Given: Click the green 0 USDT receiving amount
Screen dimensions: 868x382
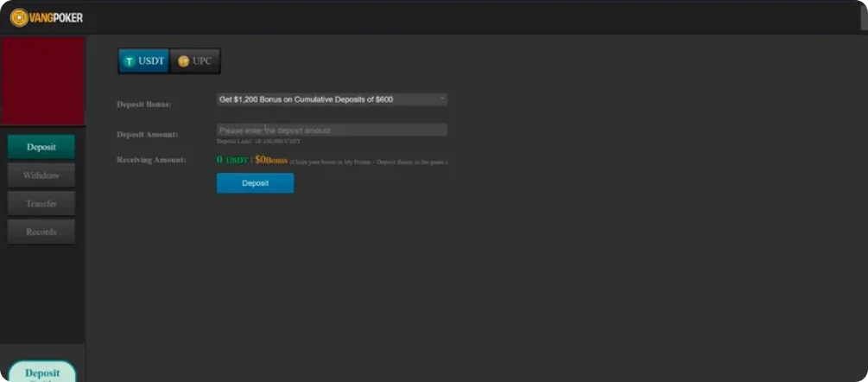Looking at the screenshot, I should point(232,160).
